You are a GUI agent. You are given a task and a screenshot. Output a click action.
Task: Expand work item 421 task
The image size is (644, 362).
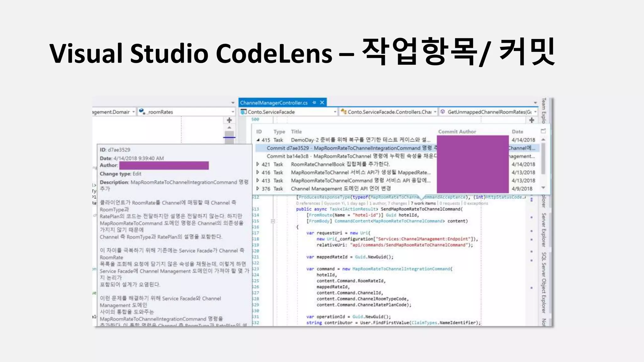pyautogui.click(x=258, y=164)
